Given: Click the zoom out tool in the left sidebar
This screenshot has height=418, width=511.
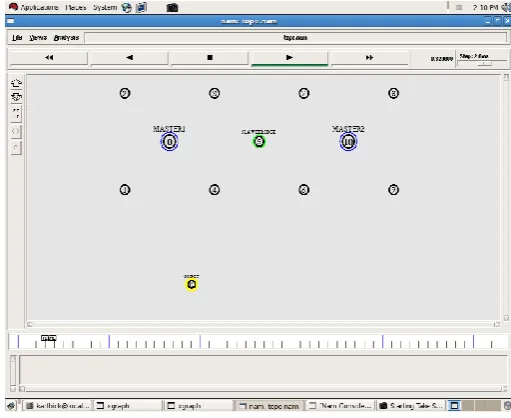Looking at the screenshot, I should pyautogui.click(x=16, y=97).
